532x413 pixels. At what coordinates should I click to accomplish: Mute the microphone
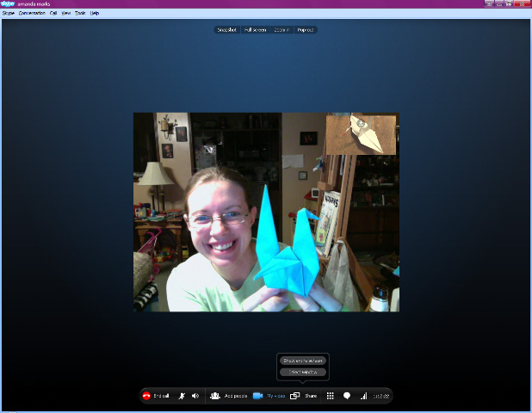click(182, 396)
